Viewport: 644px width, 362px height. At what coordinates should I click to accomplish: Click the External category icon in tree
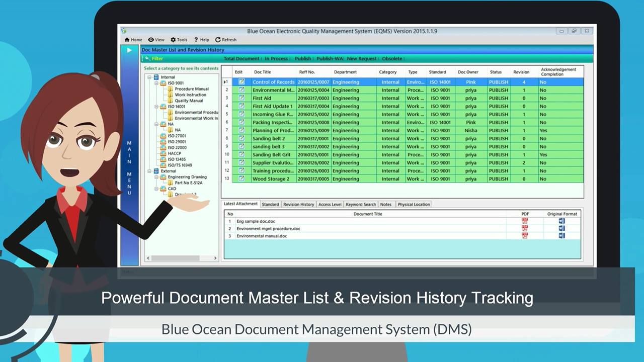pyautogui.click(x=156, y=171)
